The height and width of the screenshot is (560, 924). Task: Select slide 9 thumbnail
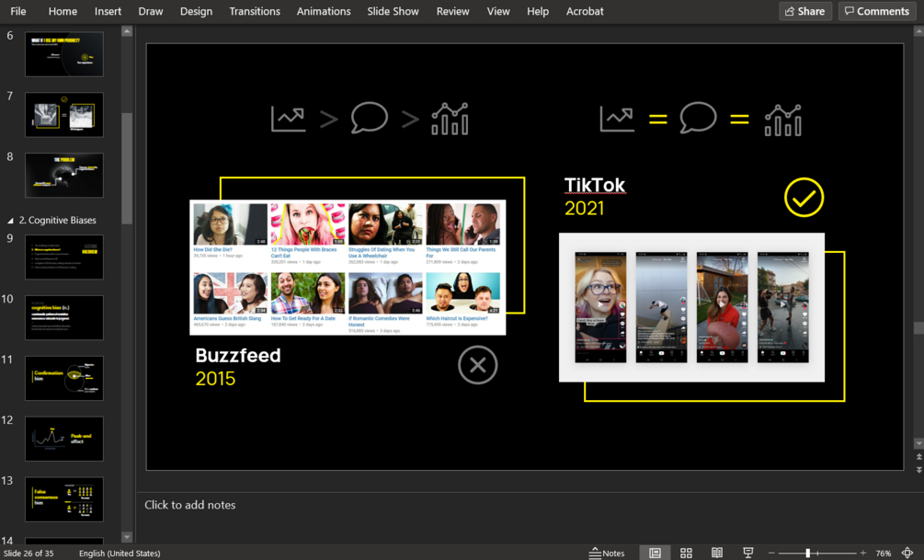64,257
